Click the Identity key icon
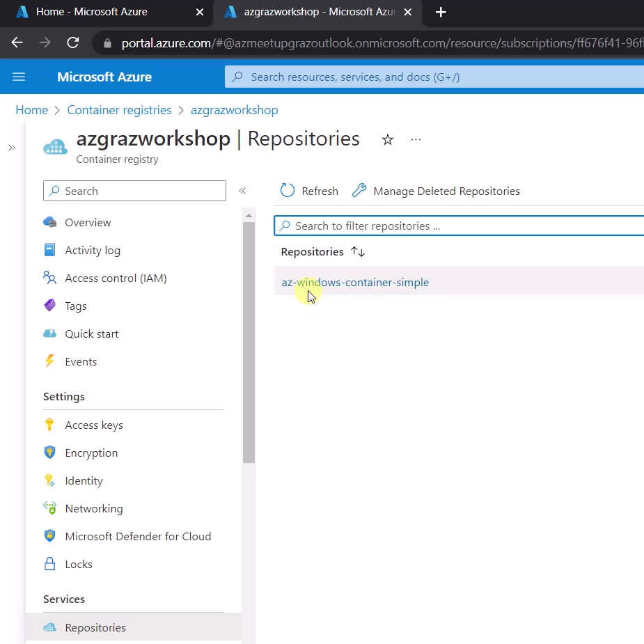Image resolution: width=644 pixels, height=644 pixels. click(49, 480)
